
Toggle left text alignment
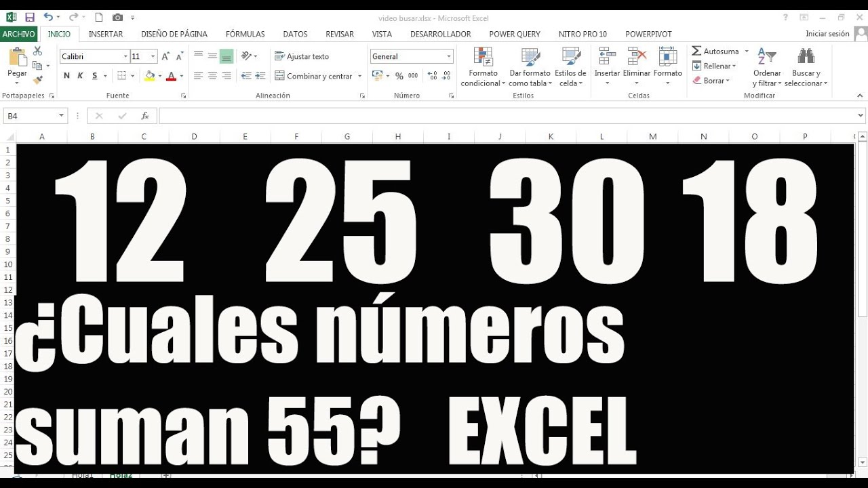pos(198,76)
